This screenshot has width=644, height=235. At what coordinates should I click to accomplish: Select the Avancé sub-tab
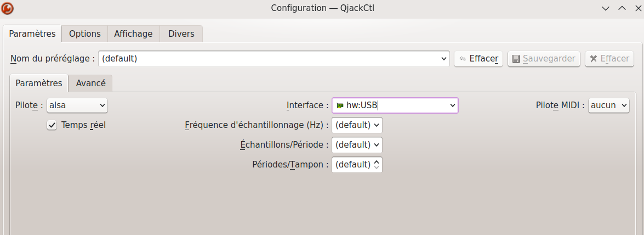click(x=90, y=83)
